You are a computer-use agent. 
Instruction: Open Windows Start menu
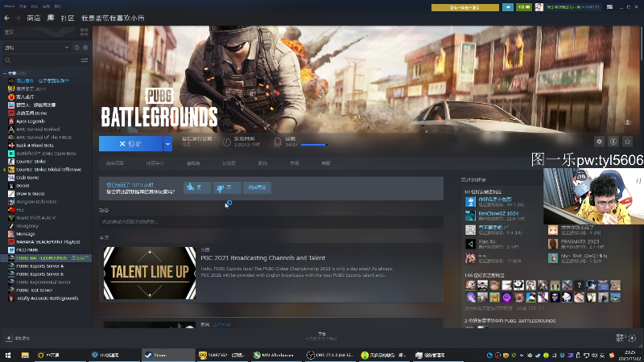pos(8,355)
